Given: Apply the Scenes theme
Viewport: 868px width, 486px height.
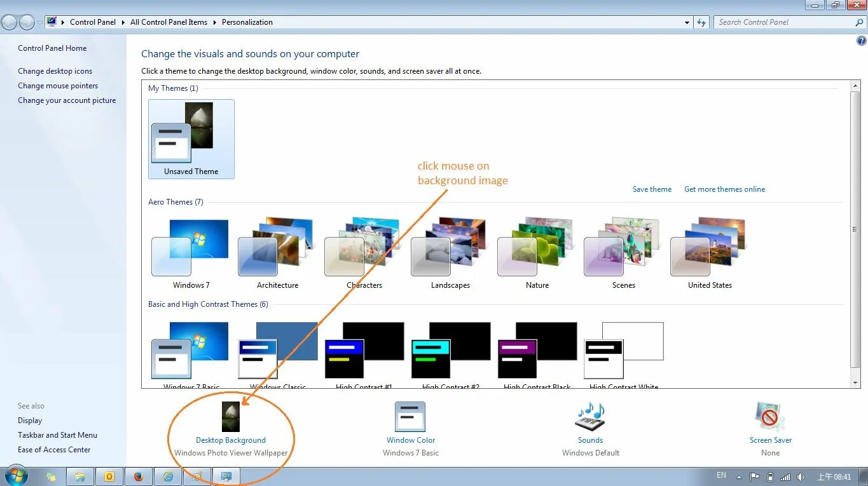Looking at the screenshot, I should [623, 253].
